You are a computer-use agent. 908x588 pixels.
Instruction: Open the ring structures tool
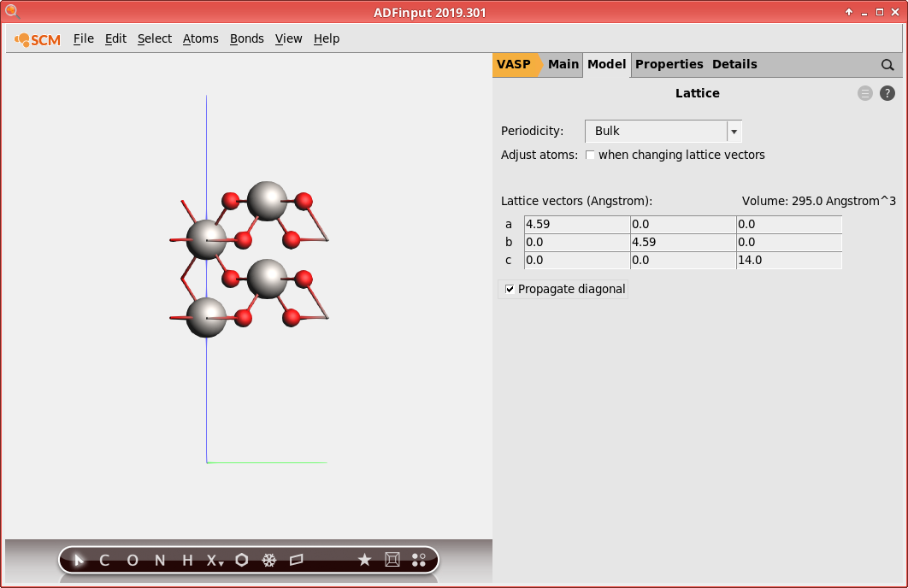click(x=242, y=560)
